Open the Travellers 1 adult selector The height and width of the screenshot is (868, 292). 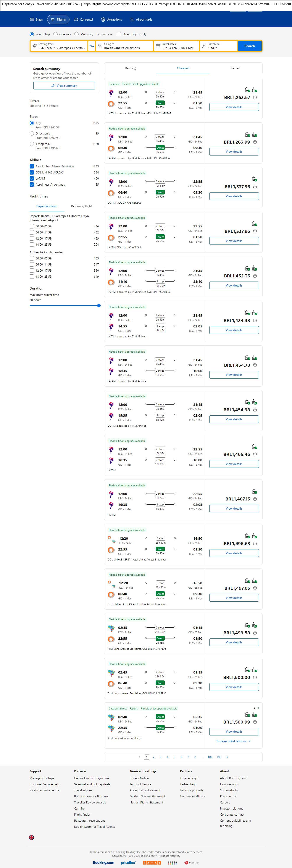point(218,46)
